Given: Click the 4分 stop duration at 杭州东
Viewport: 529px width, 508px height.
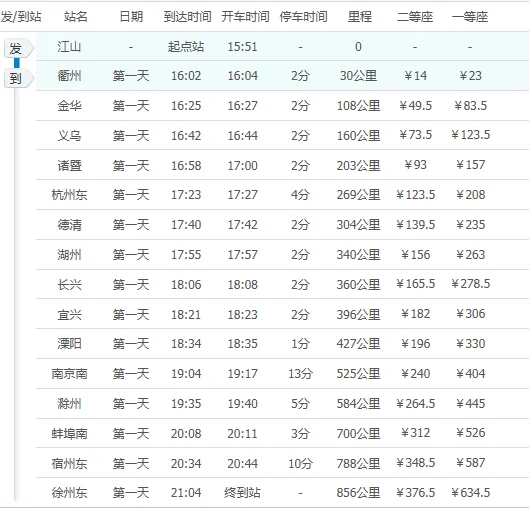Looking at the screenshot, I should point(300,195).
